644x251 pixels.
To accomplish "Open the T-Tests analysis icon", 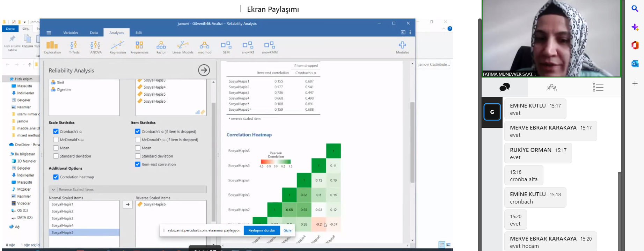I will 74,47.
